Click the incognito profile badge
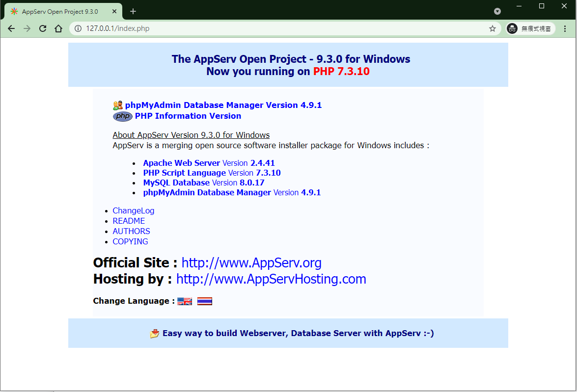Screen dimensions: 577x392 pos(531,28)
